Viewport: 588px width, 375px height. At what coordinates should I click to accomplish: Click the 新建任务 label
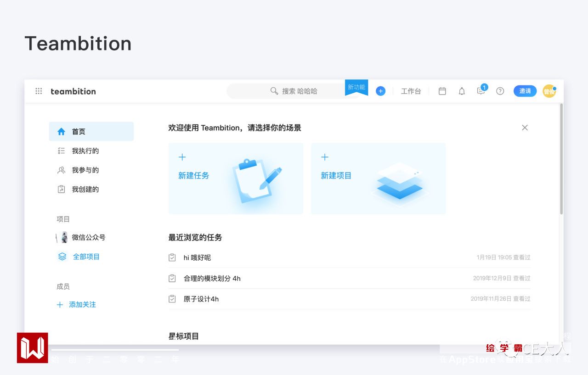pos(194,175)
